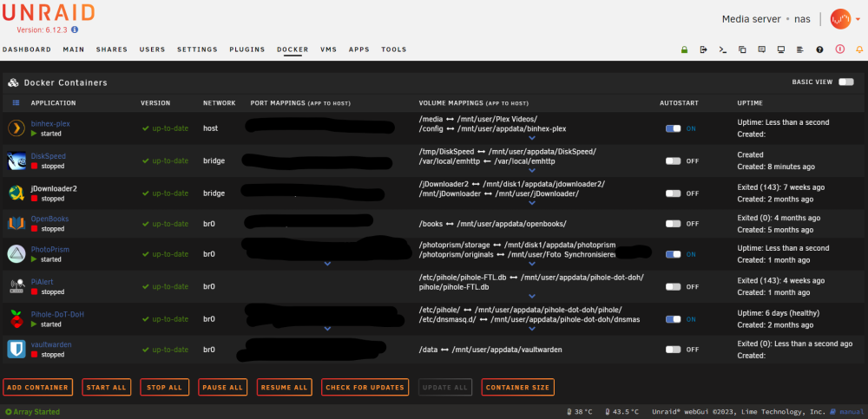
Task: Open the manual link in the footer
Action: pyautogui.click(x=851, y=412)
